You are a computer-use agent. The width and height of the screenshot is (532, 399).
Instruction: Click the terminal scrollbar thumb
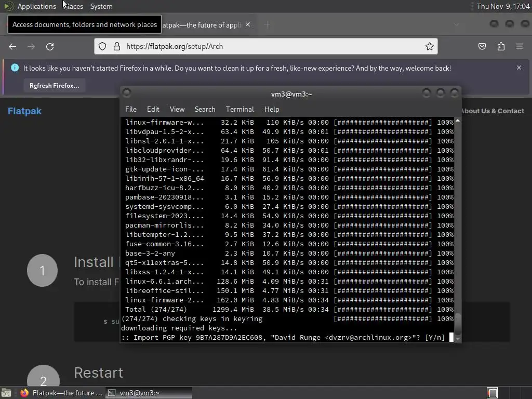[x=458, y=324]
